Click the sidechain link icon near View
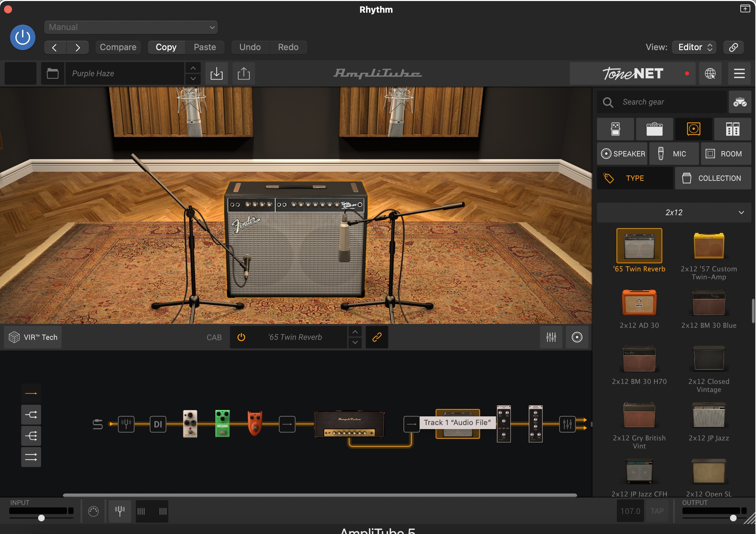This screenshot has height=534, width=756. click(x=733, y=47)
